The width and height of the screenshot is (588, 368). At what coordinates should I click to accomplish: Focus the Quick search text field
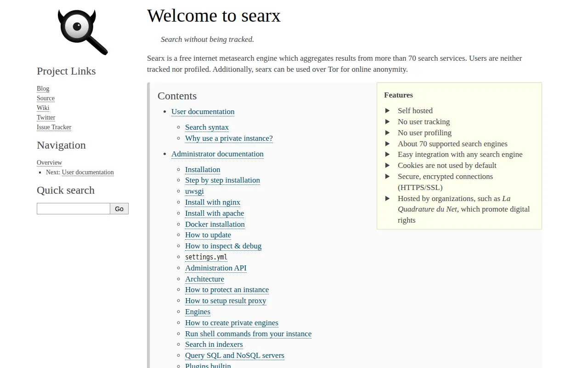73,208
